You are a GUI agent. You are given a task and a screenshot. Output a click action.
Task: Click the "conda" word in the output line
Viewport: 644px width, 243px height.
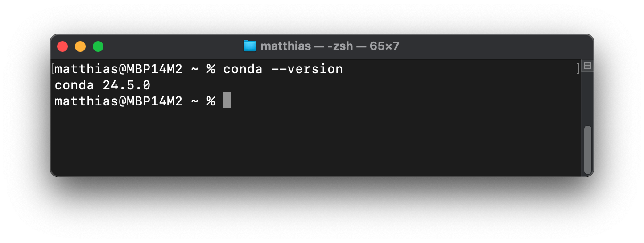(x=74, y=85)
